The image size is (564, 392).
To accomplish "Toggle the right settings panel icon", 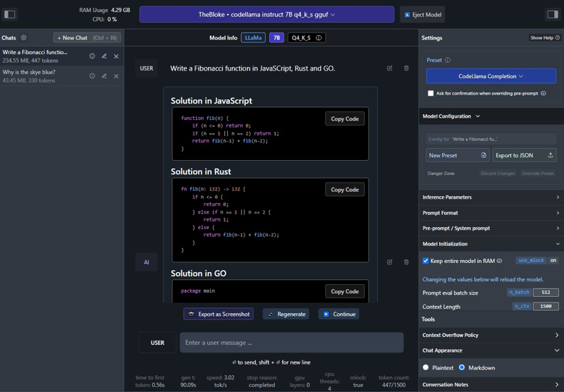I will point(552,14).
